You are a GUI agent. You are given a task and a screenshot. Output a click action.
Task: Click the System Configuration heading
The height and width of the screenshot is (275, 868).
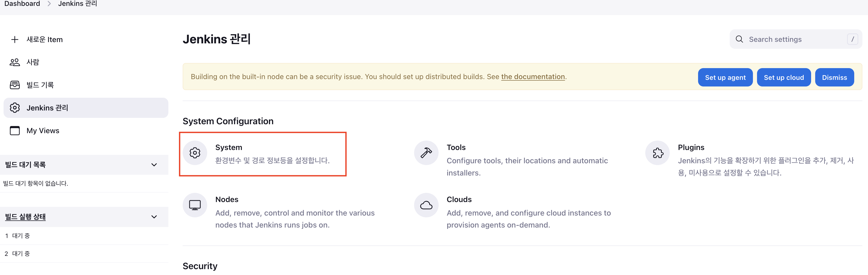[228, 121]
